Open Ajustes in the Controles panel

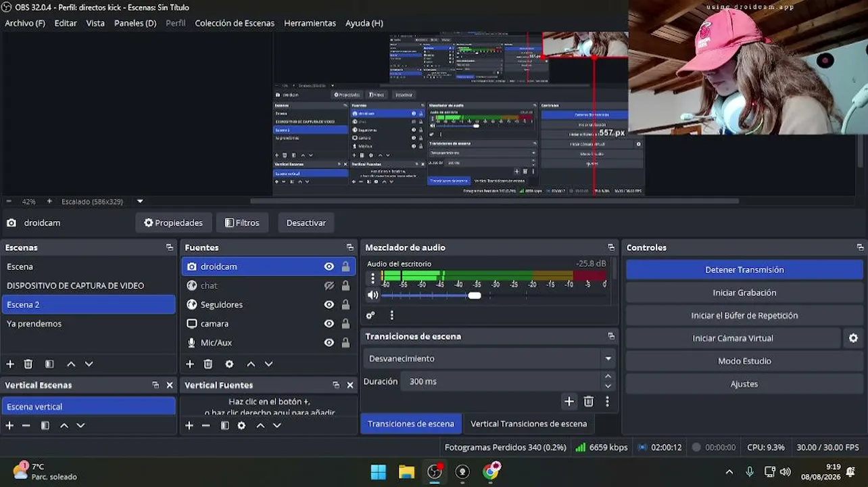pyautogui.click(x=744, y=384)
